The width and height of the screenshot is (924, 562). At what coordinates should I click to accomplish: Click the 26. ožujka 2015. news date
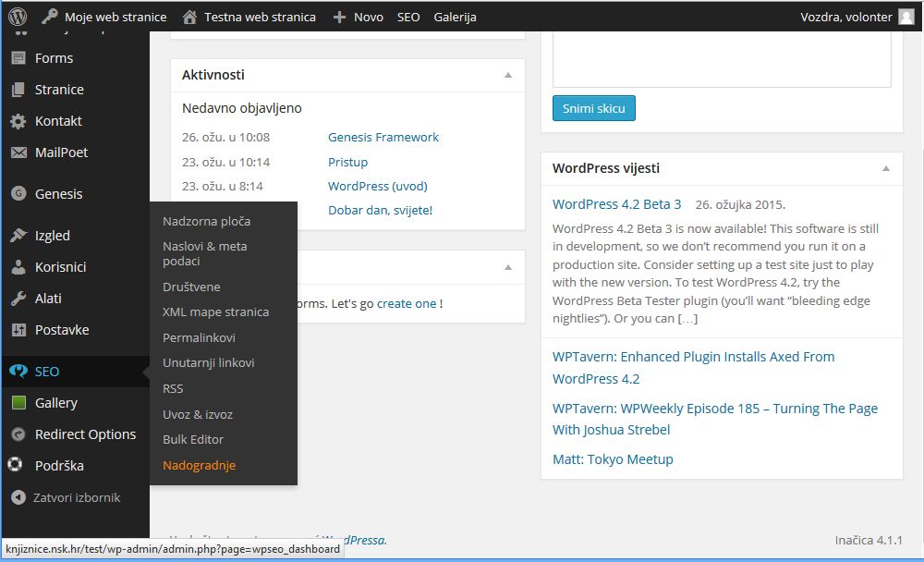pos(740,204)
